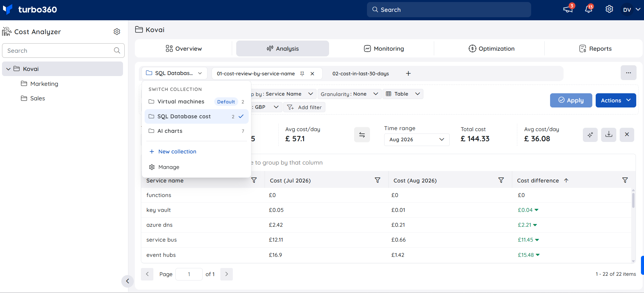This screenshot has height=293, width=644.
Task: Click the table vertical scrollbar
Action: [633, 200]
